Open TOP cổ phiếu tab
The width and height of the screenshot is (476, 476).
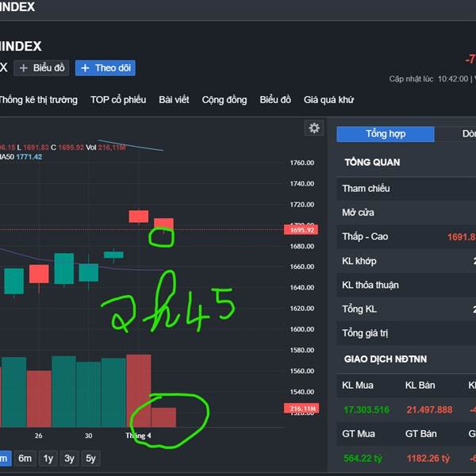[118, 100]
